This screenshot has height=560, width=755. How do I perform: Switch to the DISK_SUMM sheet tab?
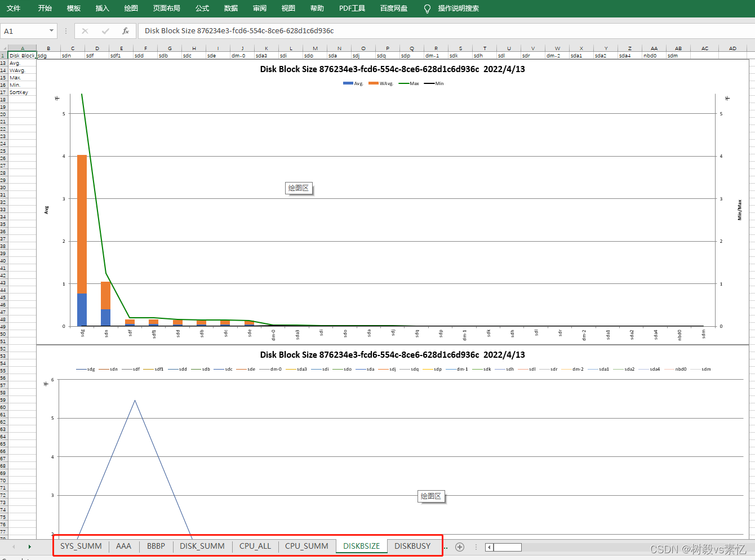[202, 546]
